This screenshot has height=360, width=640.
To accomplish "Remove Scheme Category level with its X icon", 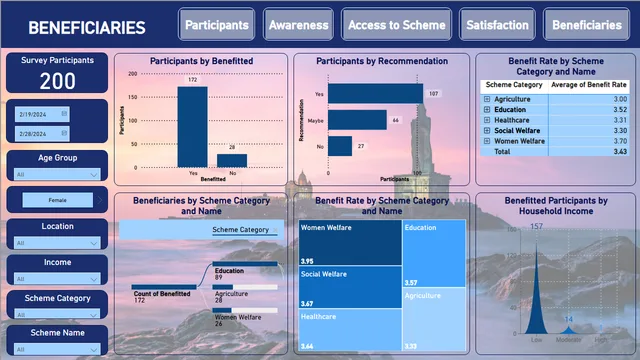I will click(x=275, y=230).
